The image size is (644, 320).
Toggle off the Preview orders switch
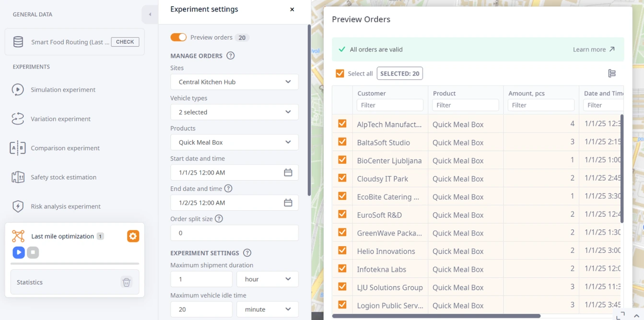(x=178, y=37)
